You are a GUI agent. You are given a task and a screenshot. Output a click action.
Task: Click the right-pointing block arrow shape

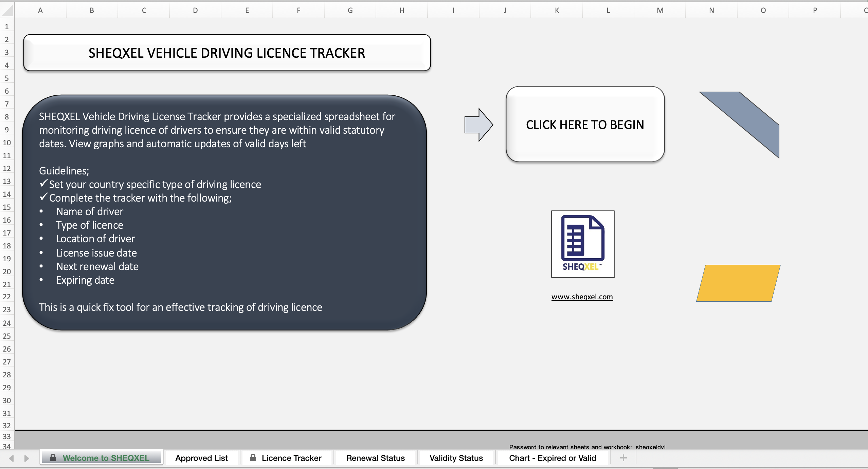[478, 125]
